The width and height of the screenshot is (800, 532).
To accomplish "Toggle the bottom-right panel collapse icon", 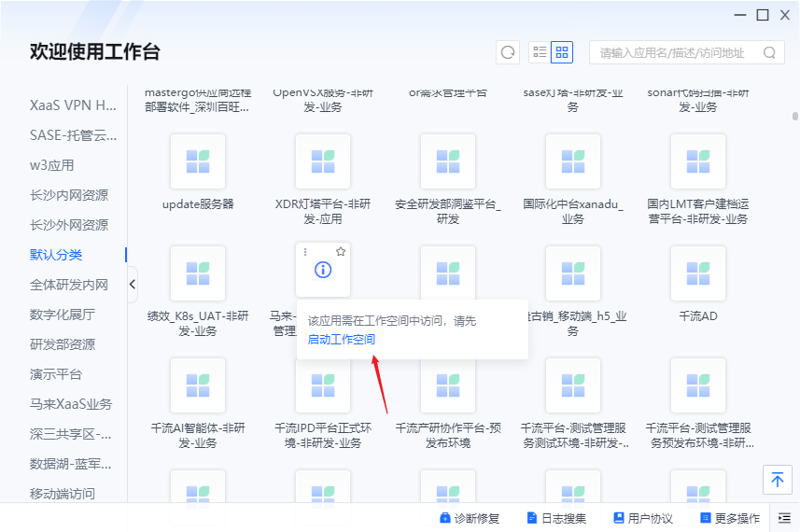I will pos(784,518).
